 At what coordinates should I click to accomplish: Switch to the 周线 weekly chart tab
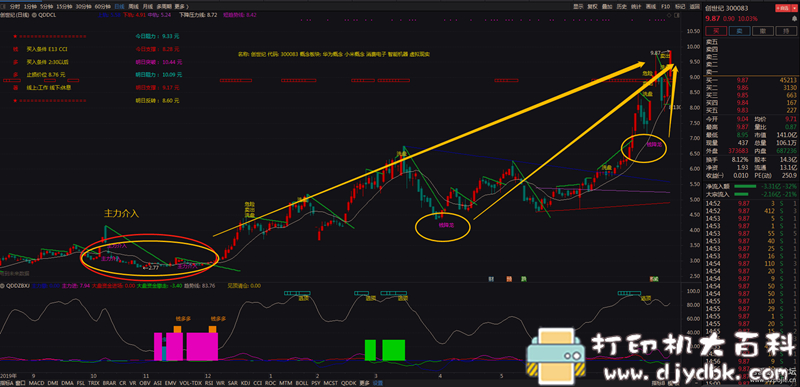tap(133, 7)
